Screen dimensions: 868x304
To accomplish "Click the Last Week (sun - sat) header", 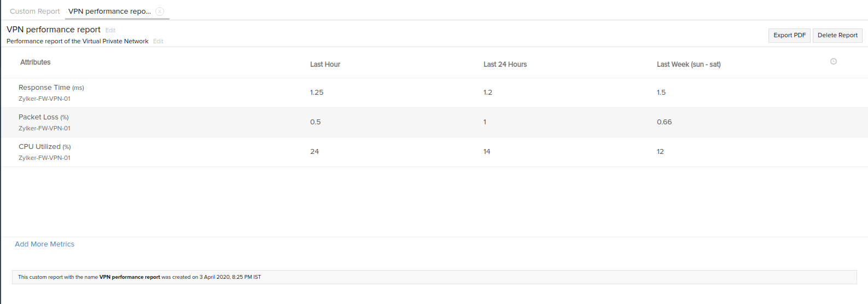I will pyautogui.click(x=689, y=65).
